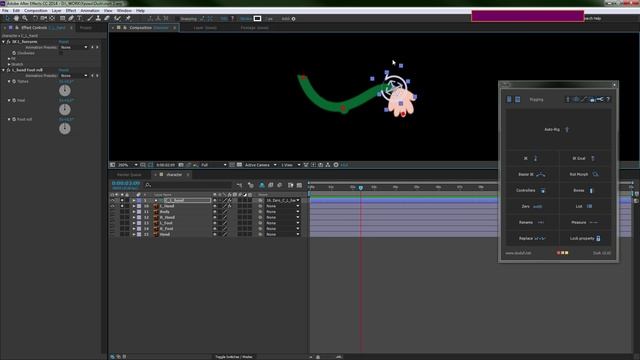This screenshot has width=640, height=360.
Task: Open the Animation menu
Action: coord(90,11)
